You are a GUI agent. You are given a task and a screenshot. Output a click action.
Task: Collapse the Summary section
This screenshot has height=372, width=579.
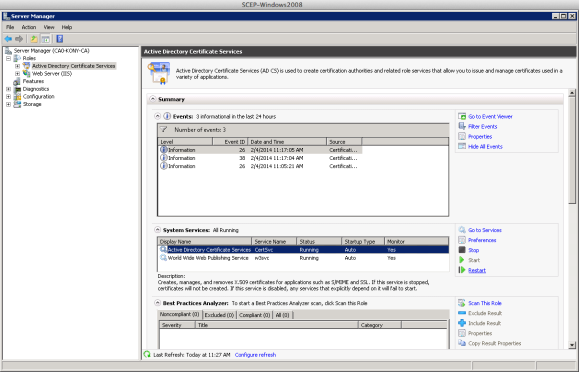153,99
